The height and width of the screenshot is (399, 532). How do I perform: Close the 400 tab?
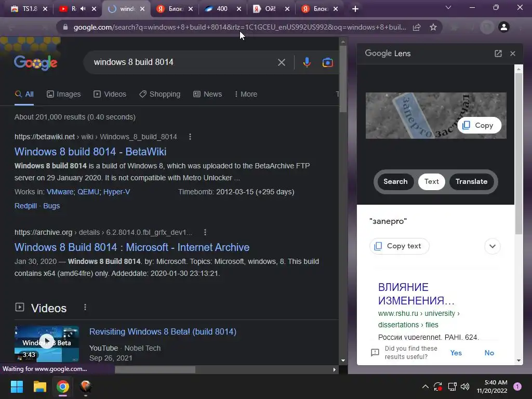[x=239, y=9]
